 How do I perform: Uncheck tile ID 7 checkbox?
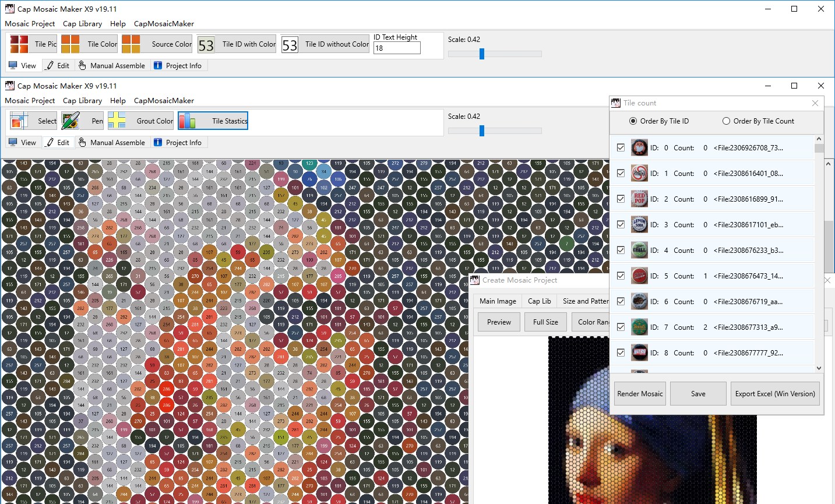tap(621, 327)
